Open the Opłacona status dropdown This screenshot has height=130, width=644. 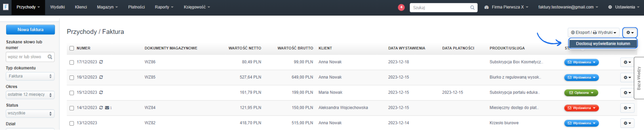tap(581, 93)
